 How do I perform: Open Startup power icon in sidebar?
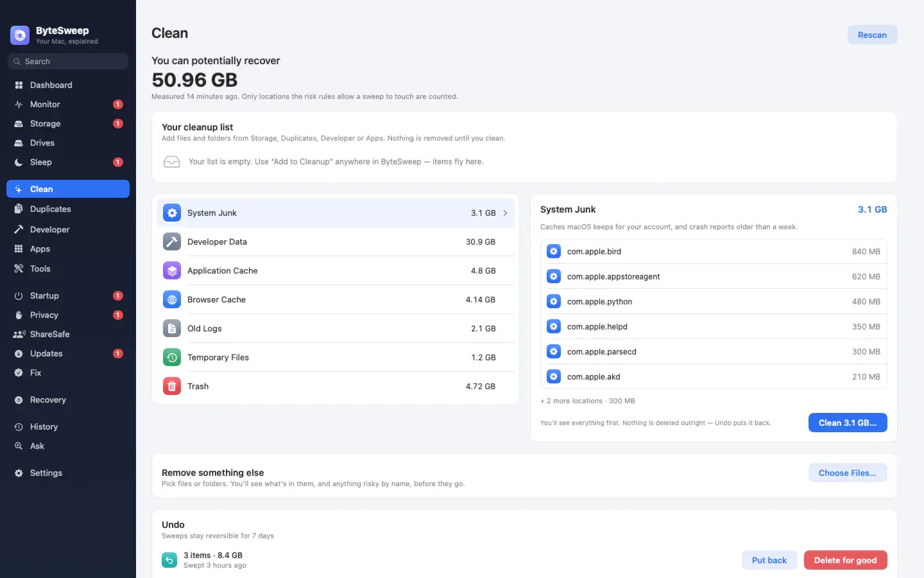[19, 295]
